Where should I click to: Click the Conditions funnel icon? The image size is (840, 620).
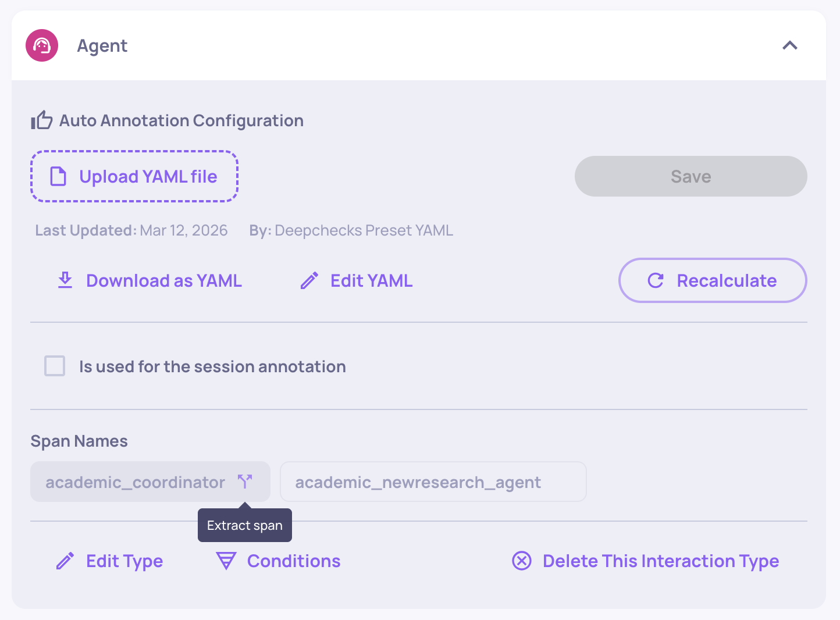(226, 561)
